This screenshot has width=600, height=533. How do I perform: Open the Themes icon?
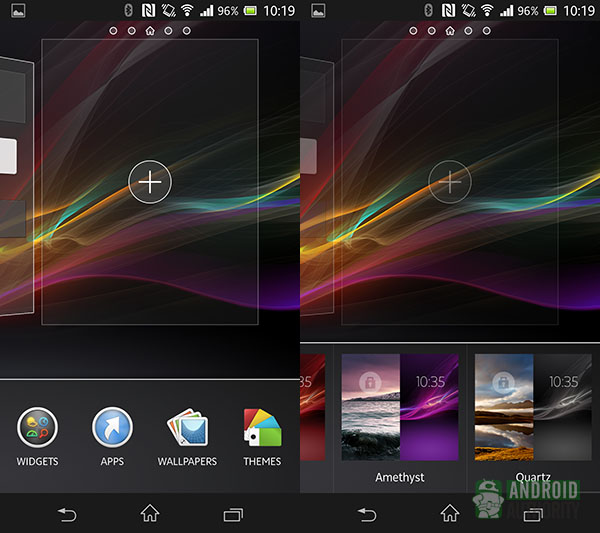point(262,427)
